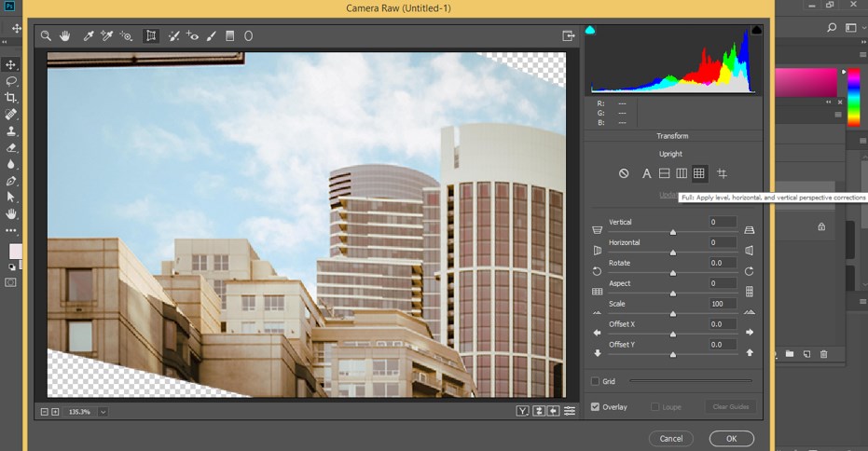Image resolution: width=868 pixels, height=451 pixels.
Task: Open the preview preferences menu icon
Action: pyautogui.click(x=569, y=411)
